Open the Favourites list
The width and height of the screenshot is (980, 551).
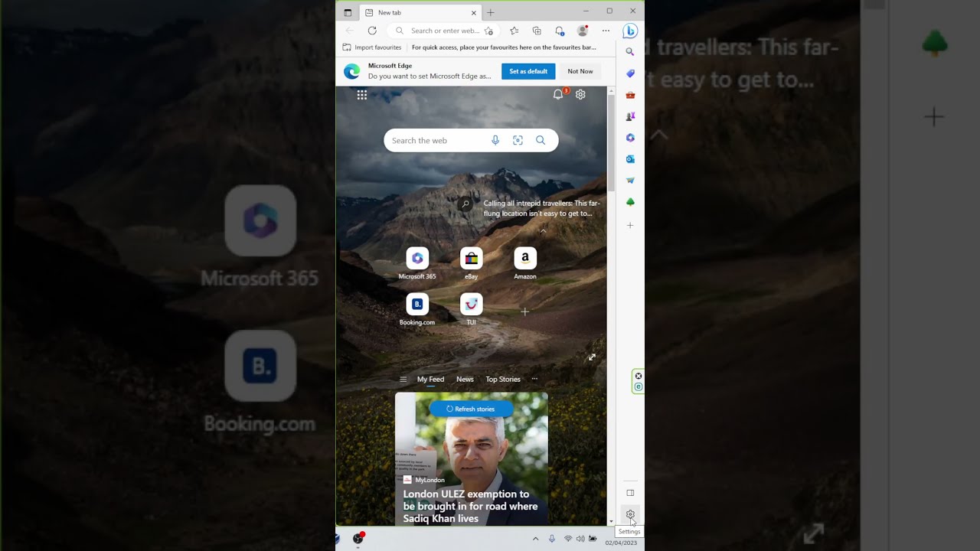point(514,31)
